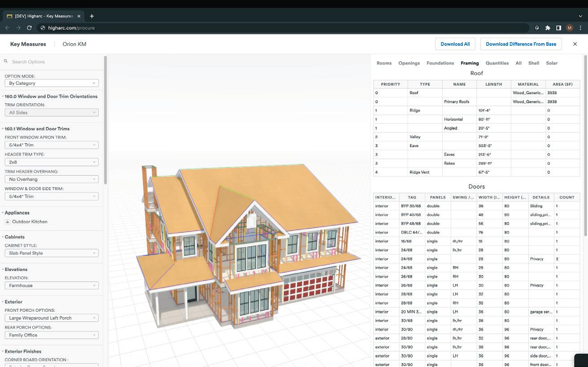Click the Count column header in Doors table
This screenshot has height=367, width=588.
(x=567, y=197)
